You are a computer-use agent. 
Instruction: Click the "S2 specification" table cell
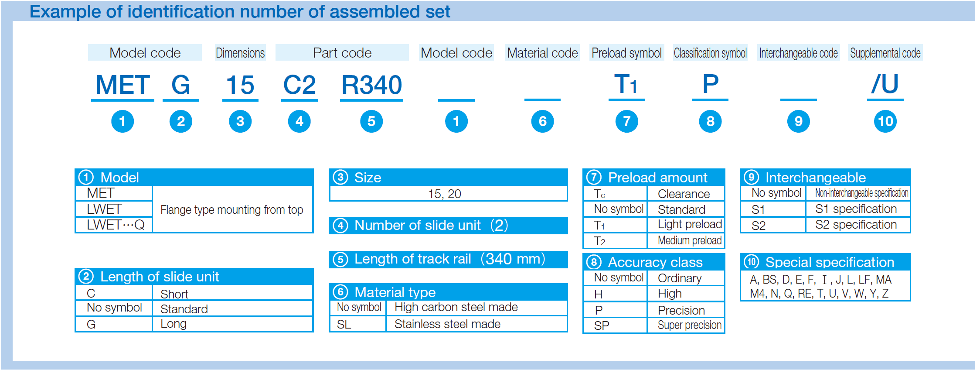[856, 225]
